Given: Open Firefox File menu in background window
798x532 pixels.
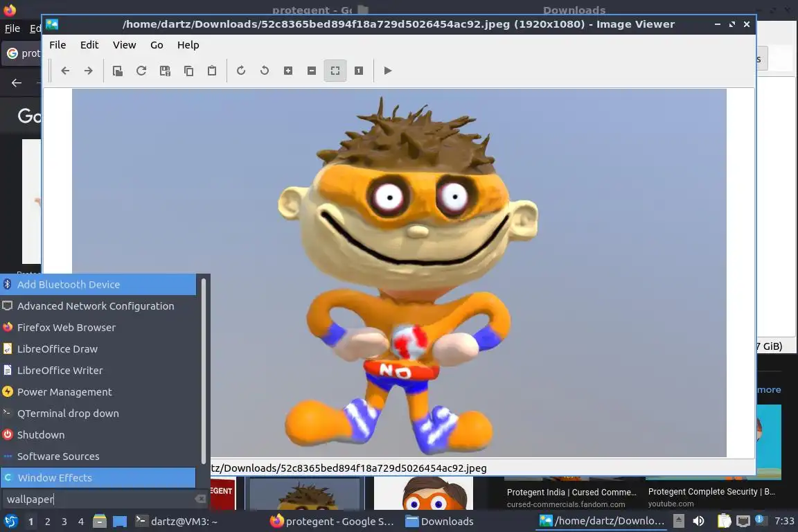Looking at the screenshot, I should point(12,28).
